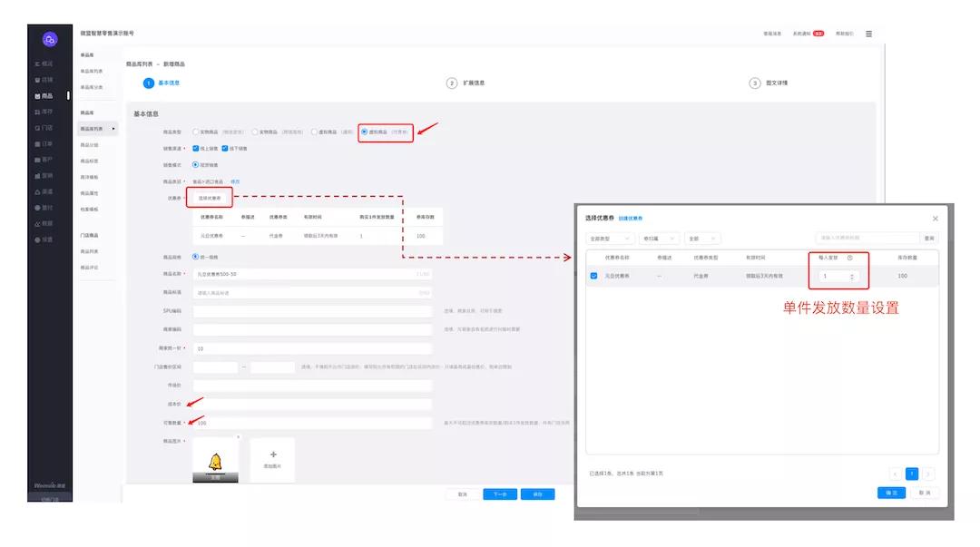Viewport: 980px width, 547px height.
Task: Remove the bell product image via its x
Action: click(x=238, y=437)
